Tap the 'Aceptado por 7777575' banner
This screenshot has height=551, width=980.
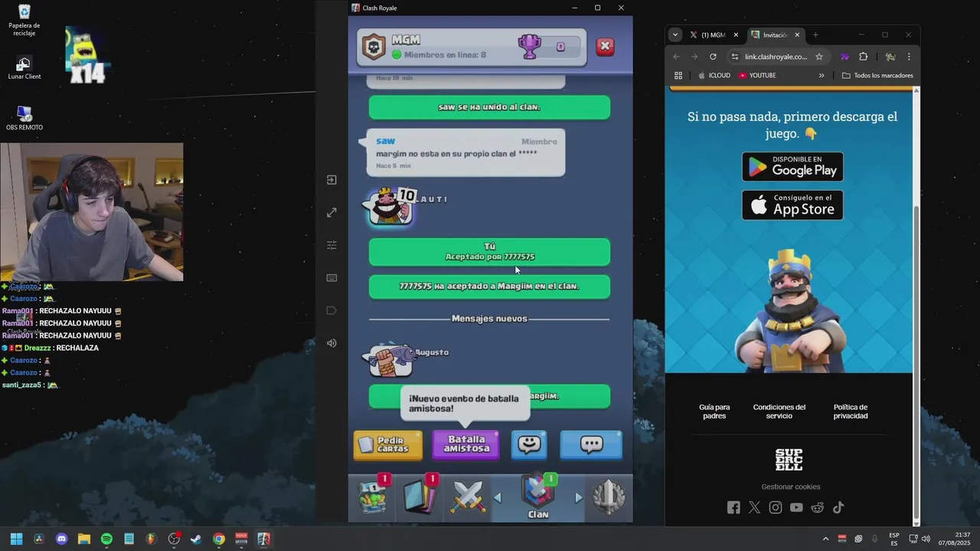[x=489, y=252]
